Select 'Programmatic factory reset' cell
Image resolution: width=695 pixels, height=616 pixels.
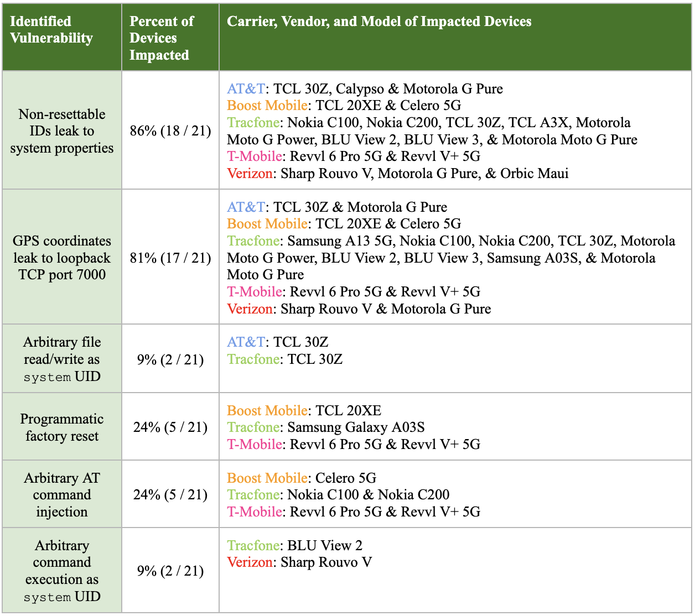point(62,427)
